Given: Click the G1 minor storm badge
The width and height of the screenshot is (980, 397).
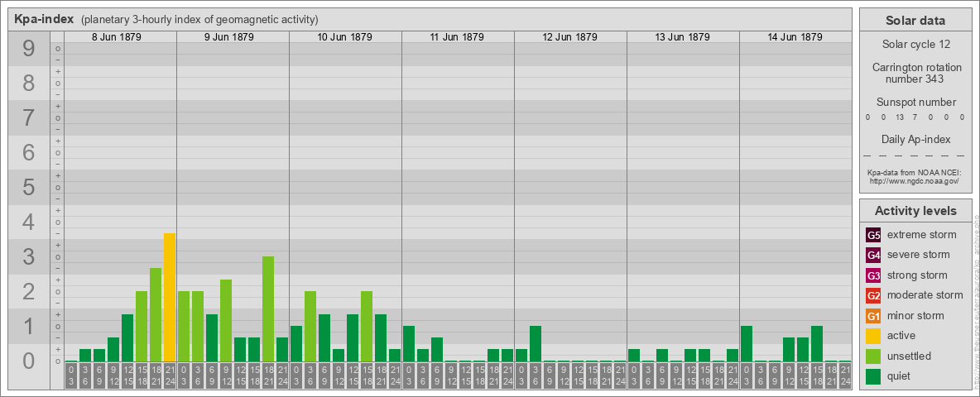Looking at the screenshot, I should pos(873,316).
